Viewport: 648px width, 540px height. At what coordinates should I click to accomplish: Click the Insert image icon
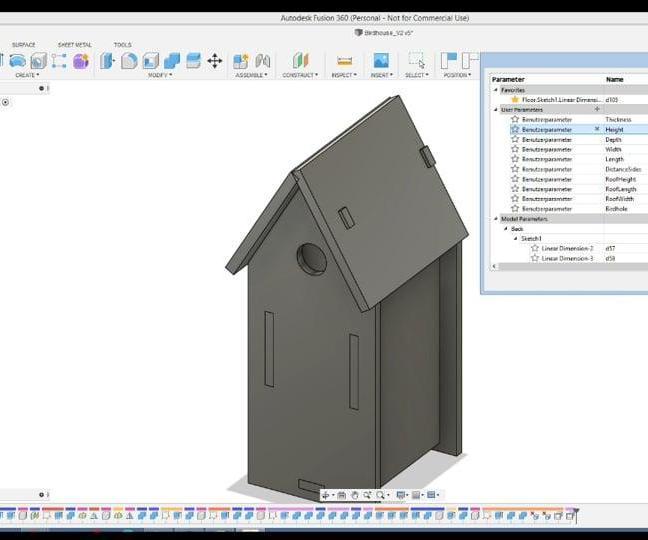[381, 61]
